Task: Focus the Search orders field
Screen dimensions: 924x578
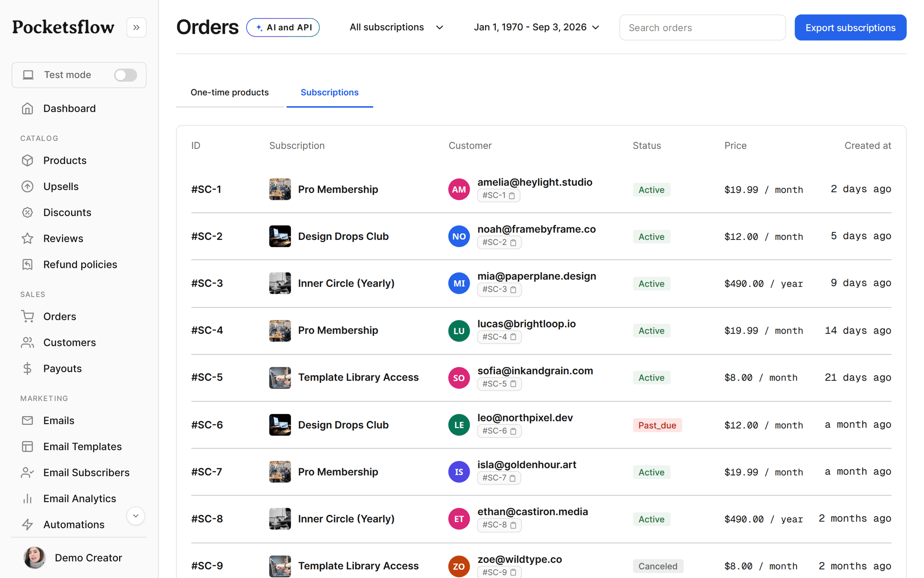Action: click(702, 28)
